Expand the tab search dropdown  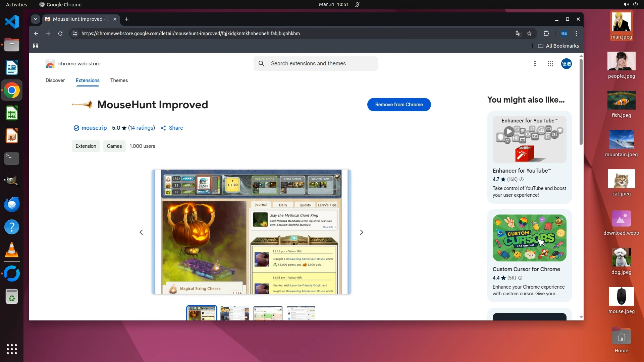click(x=36, y=19)
